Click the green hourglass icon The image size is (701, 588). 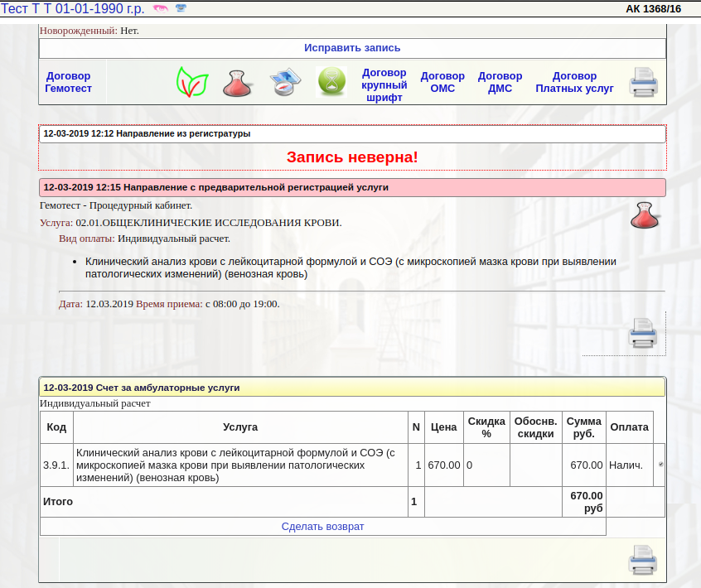[331, 82]
